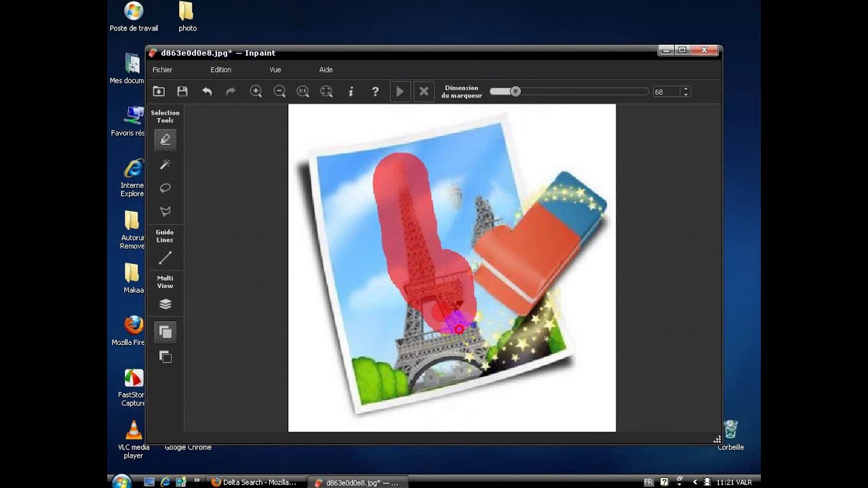The height and width of the screenshot is (488, 868).
Task: Select the VLC media player desktop icon
Action: click(x=134, y=440)
